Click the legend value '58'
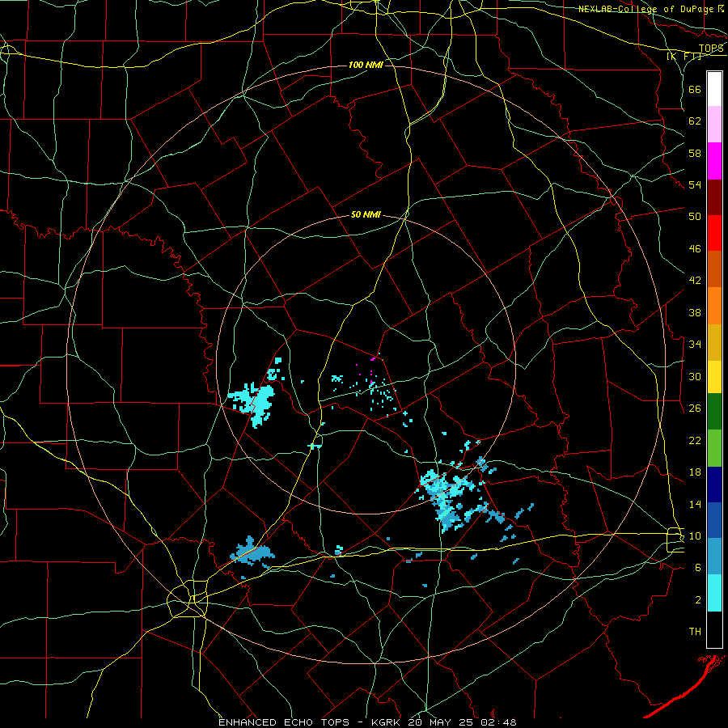The image size is (728, 728). pos(695,153)
